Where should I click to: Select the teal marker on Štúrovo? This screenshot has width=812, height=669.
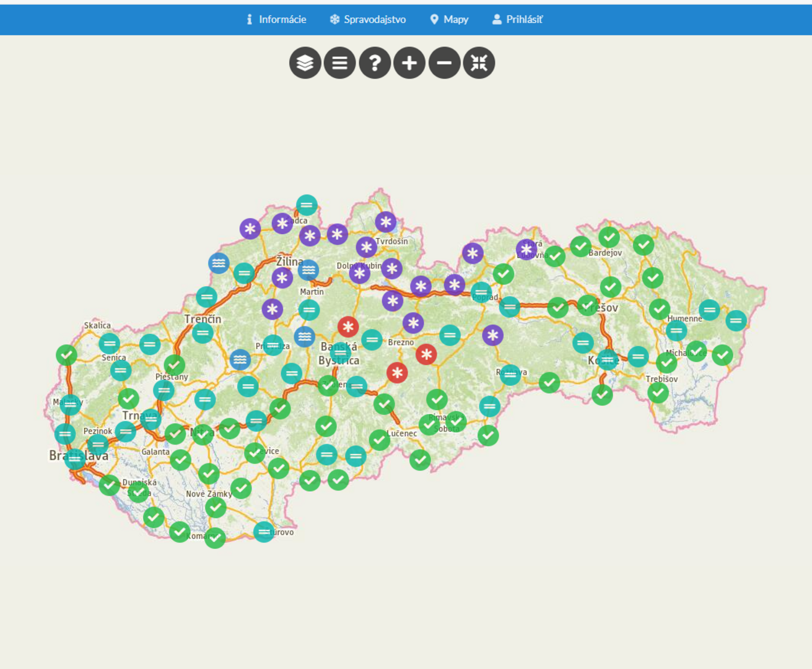pyautogui.click(x=264, y=531)
